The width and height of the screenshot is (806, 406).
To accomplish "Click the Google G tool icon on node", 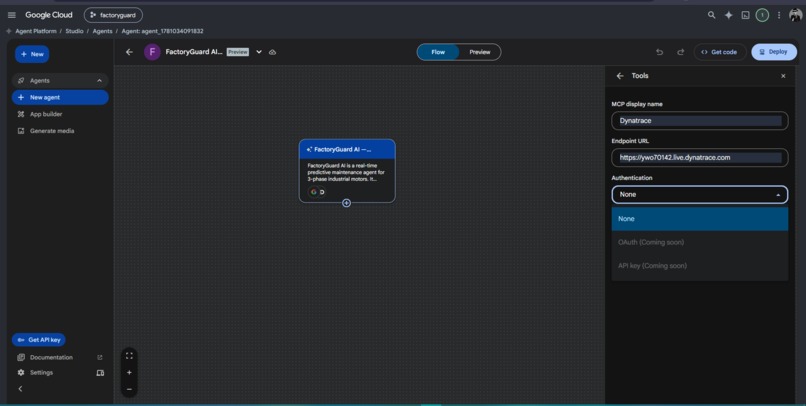I will point(314,192).
